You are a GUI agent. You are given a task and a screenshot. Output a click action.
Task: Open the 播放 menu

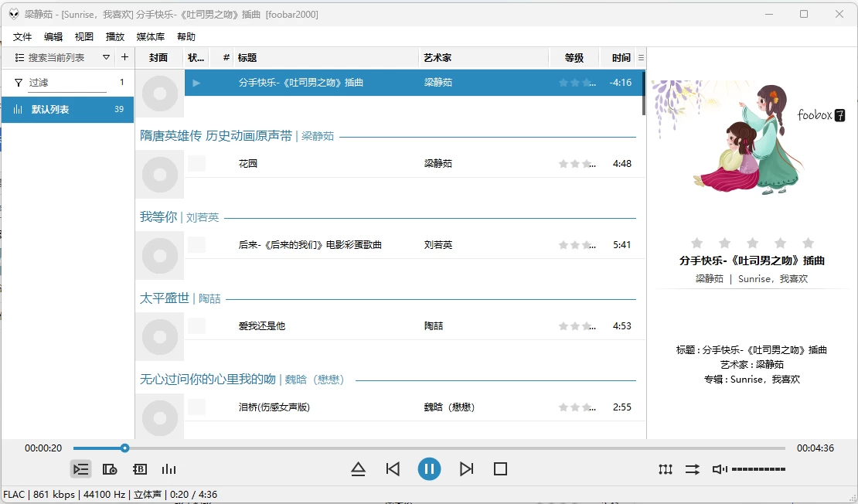click(x=115, y=36)
